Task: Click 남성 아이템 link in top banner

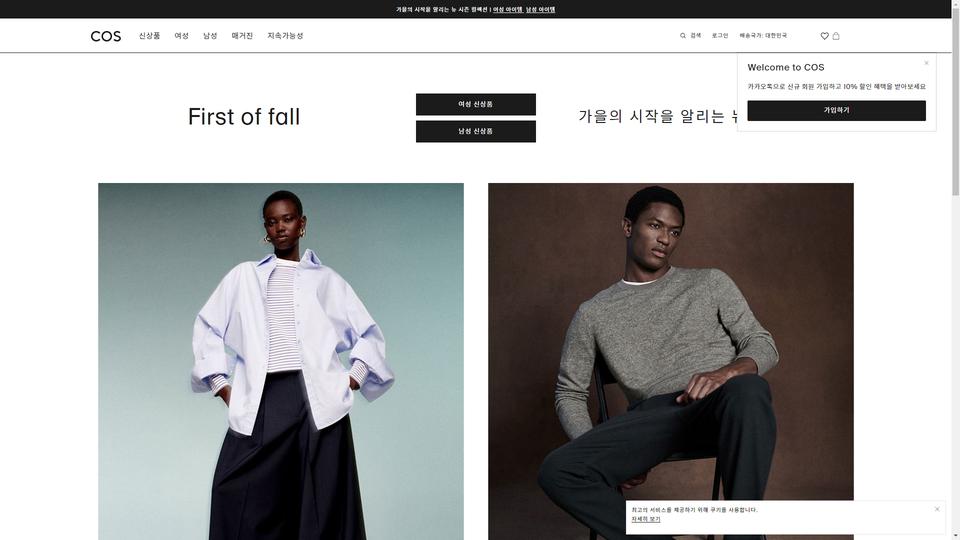Action: point(541,9)
